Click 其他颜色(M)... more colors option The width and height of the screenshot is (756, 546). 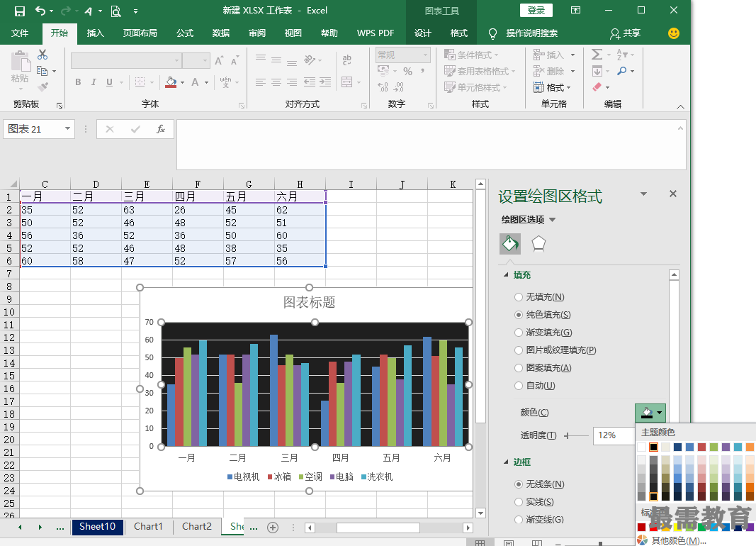[671, 540]
